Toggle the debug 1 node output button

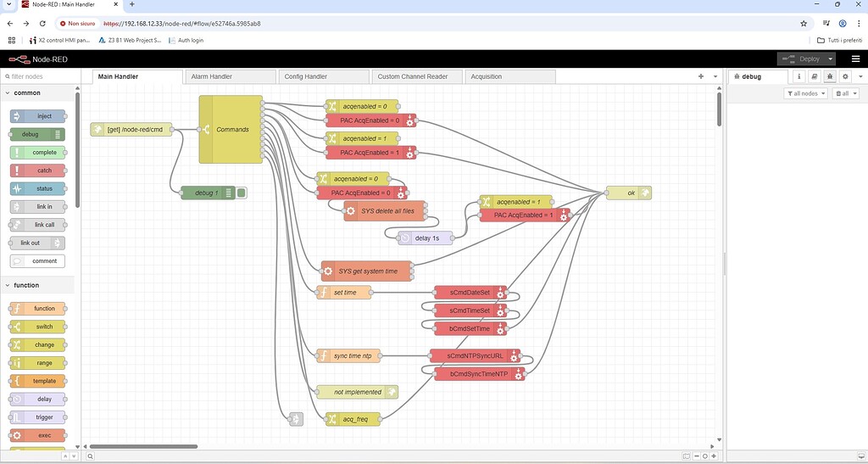click(x=242, y=193)
